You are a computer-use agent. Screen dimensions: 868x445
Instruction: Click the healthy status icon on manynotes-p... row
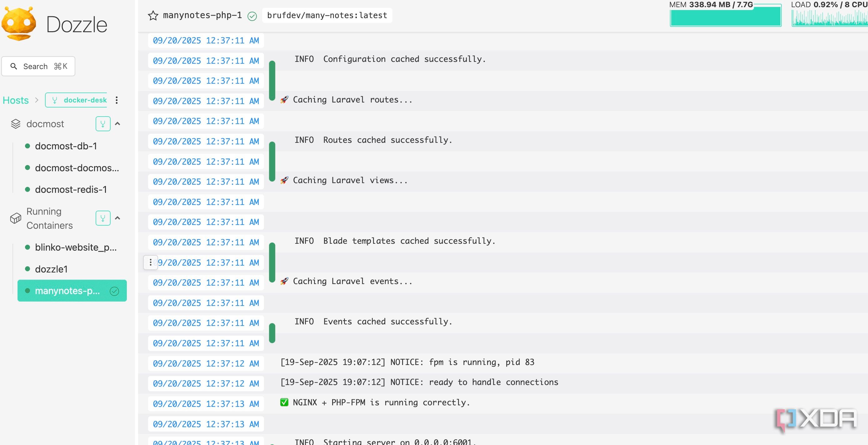[115, 291]
